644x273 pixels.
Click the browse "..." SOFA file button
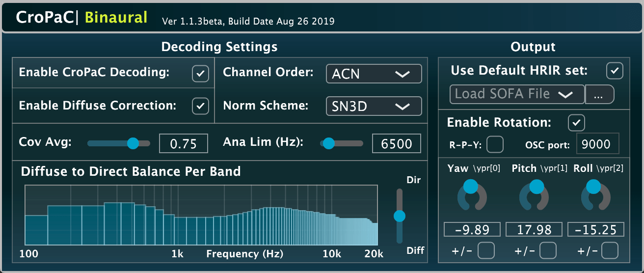click(x=599, y=95)
